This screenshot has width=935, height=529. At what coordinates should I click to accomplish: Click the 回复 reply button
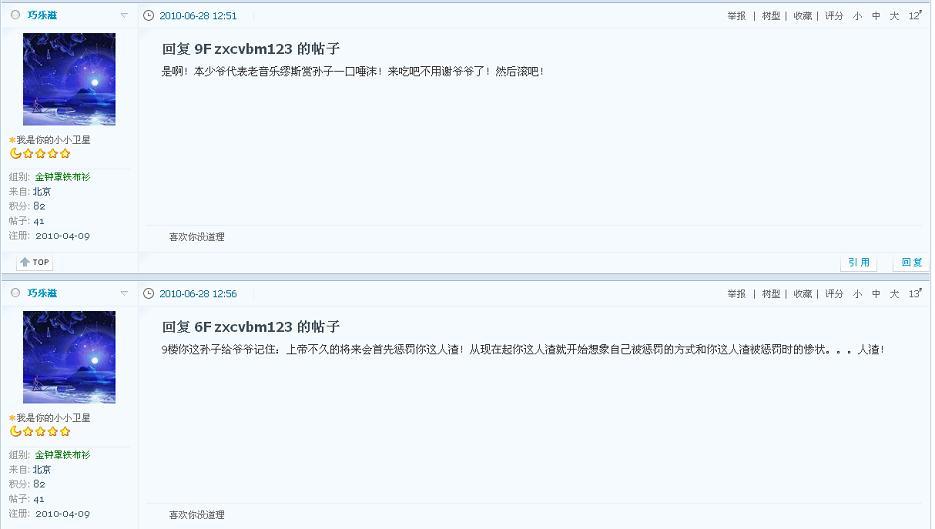coord(911,262)
